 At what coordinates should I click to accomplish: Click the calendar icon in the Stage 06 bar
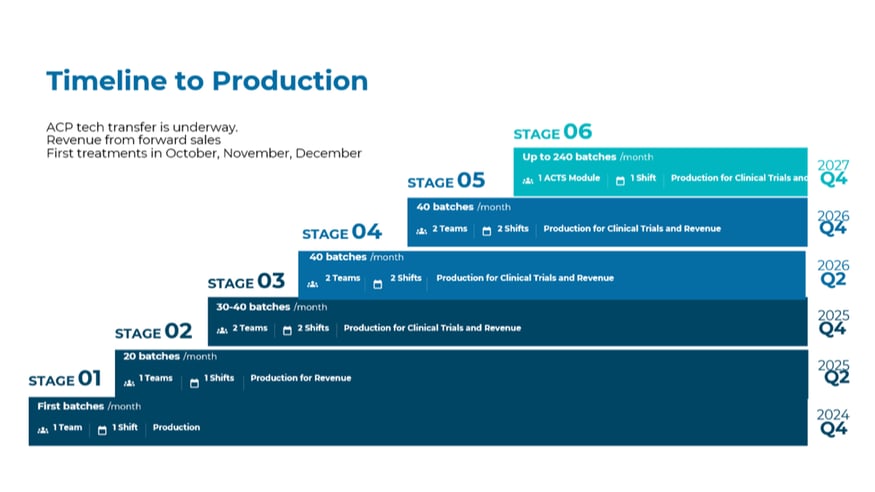[620, 181]
